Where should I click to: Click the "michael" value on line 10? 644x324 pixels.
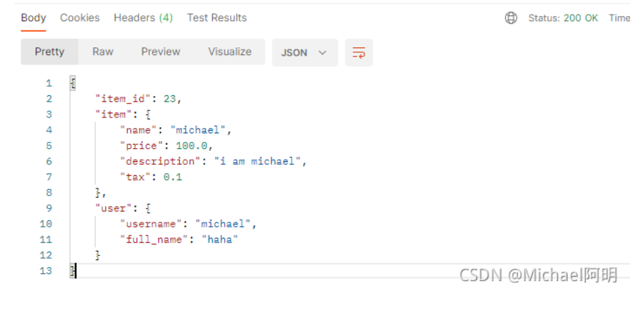tap(223, 224)
